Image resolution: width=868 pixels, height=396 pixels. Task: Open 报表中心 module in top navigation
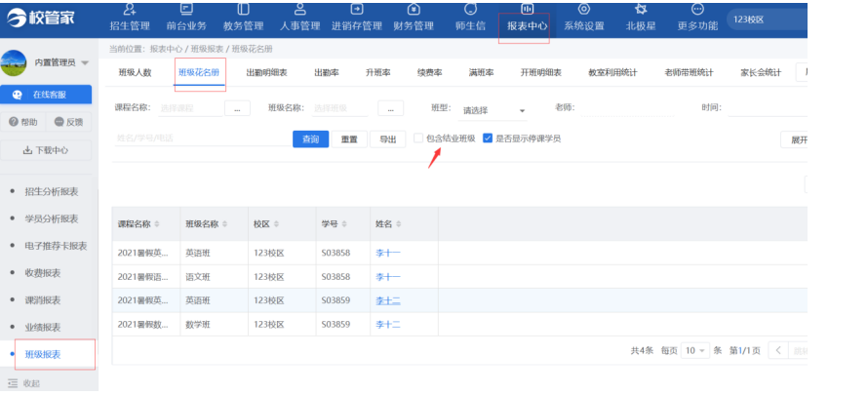point(527,19)
